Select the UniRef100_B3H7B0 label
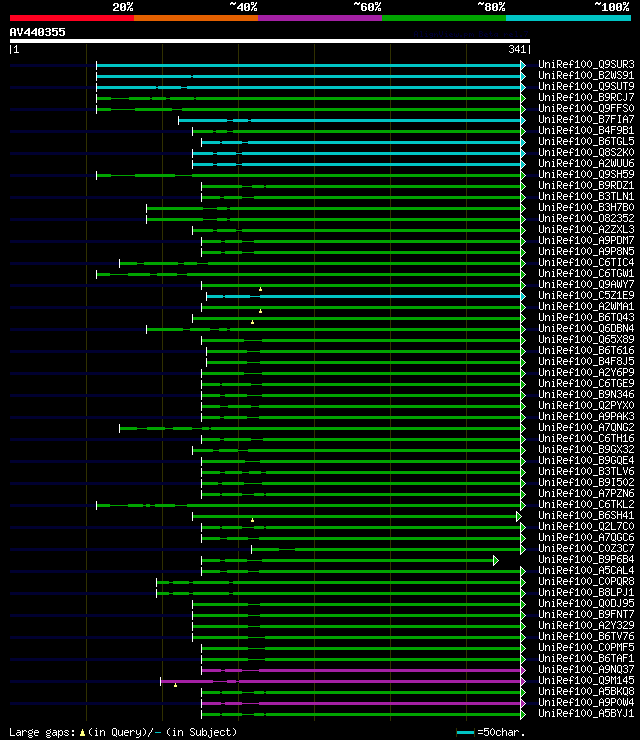Screen dimensions: 640x740 coord(586,207)
